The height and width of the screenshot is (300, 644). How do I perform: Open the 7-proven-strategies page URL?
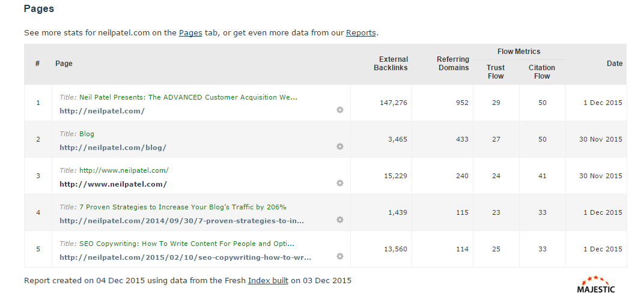tap(181, 221)
